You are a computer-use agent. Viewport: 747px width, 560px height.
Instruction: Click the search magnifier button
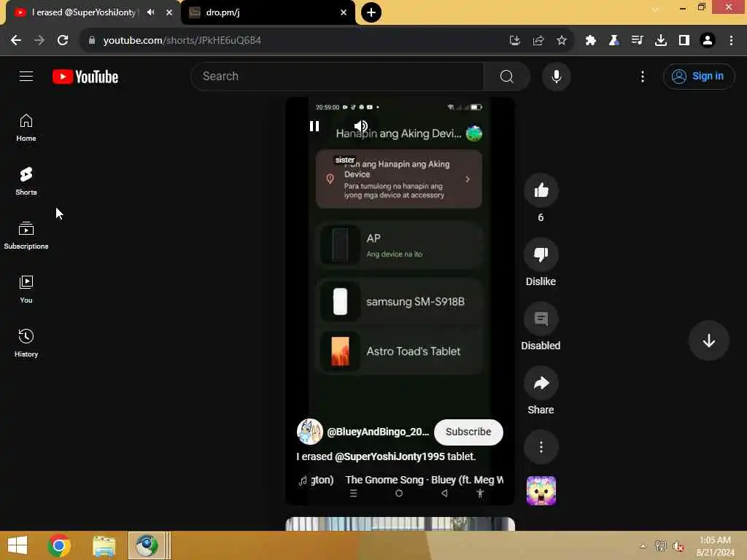(506, 76)
